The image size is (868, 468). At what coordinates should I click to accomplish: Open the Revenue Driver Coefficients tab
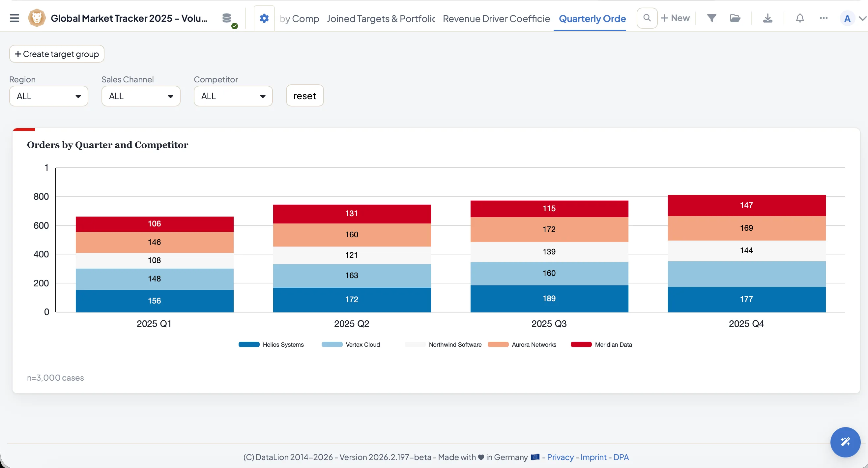tap(496, 18)
